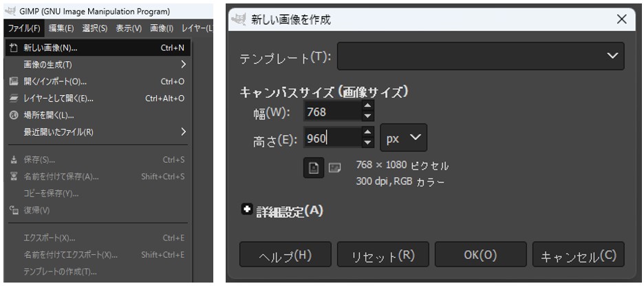
Task: Increase the 高さ(E) height value
Action: 368,132
